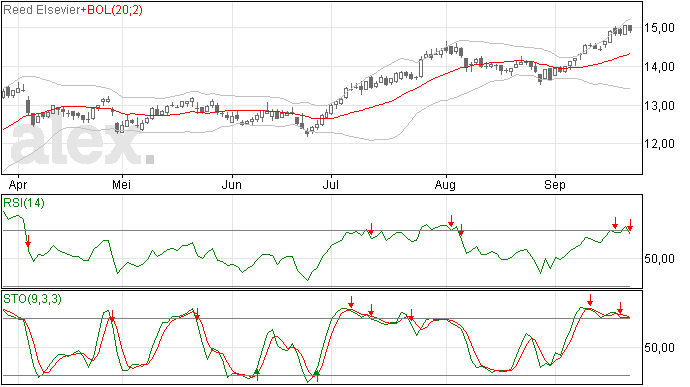The height and width of the screenshot is (387, 690).
Task: Click the Mei month label
Action: tap(121, 184)
